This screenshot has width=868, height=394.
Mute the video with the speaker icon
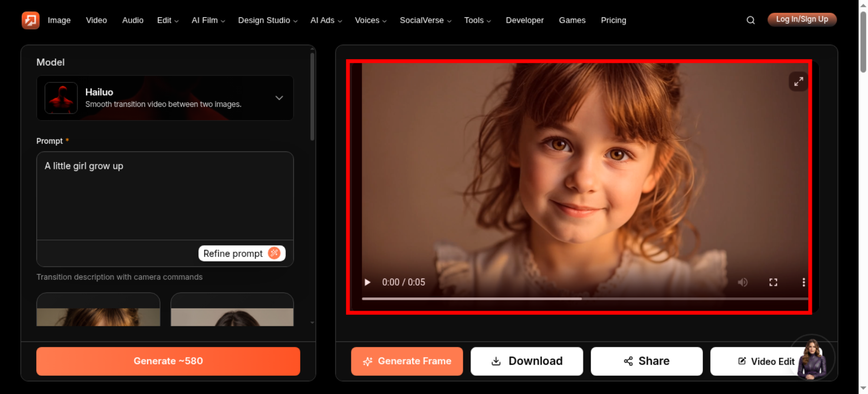(x=743, y=282)
